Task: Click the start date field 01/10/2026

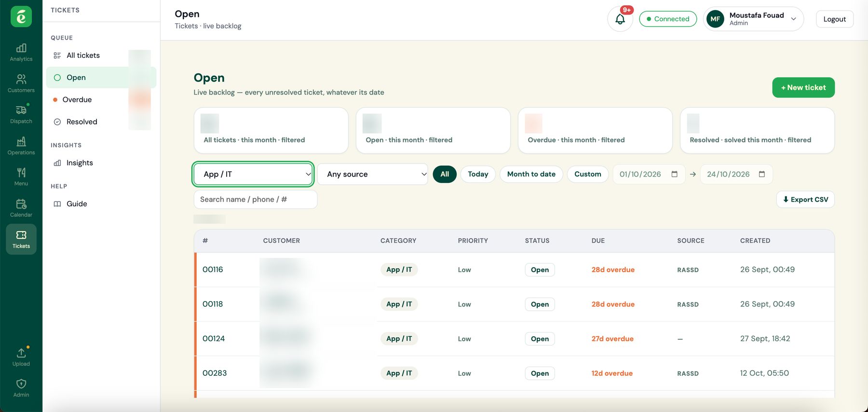Action: [x=649, y=174]
